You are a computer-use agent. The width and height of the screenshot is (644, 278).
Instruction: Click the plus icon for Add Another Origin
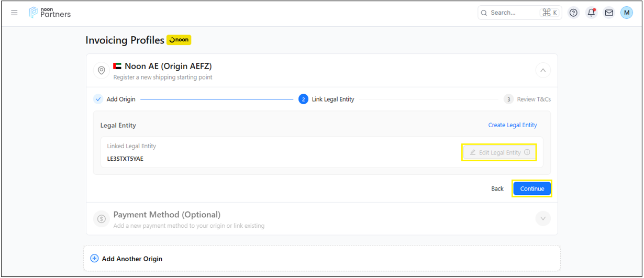pyautogui.click(x=94, y=258)
